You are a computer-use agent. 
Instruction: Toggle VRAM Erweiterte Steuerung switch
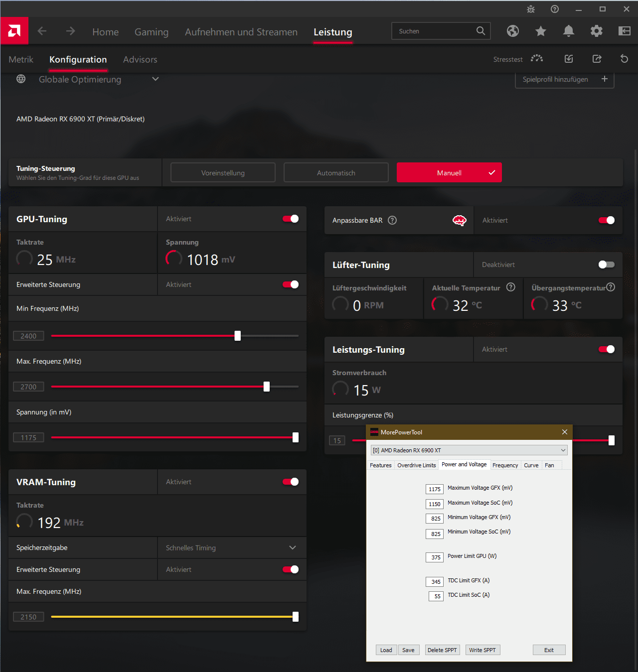291,569
